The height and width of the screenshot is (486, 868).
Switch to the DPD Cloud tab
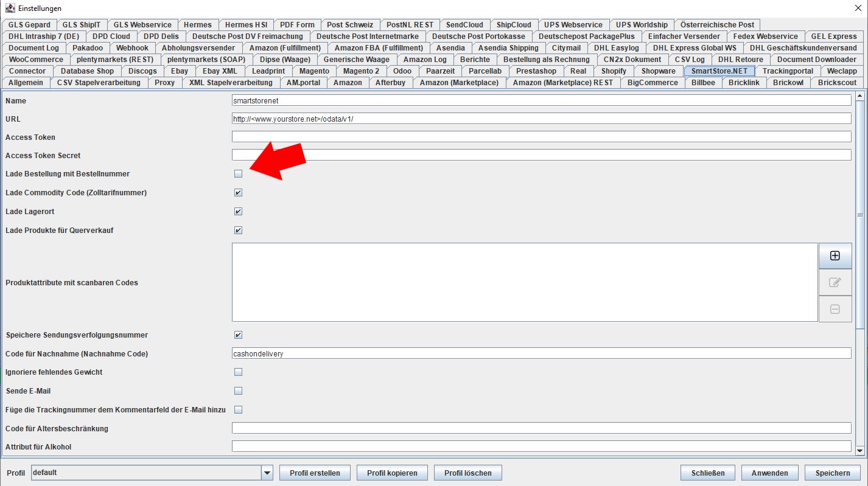coord(111,36)
